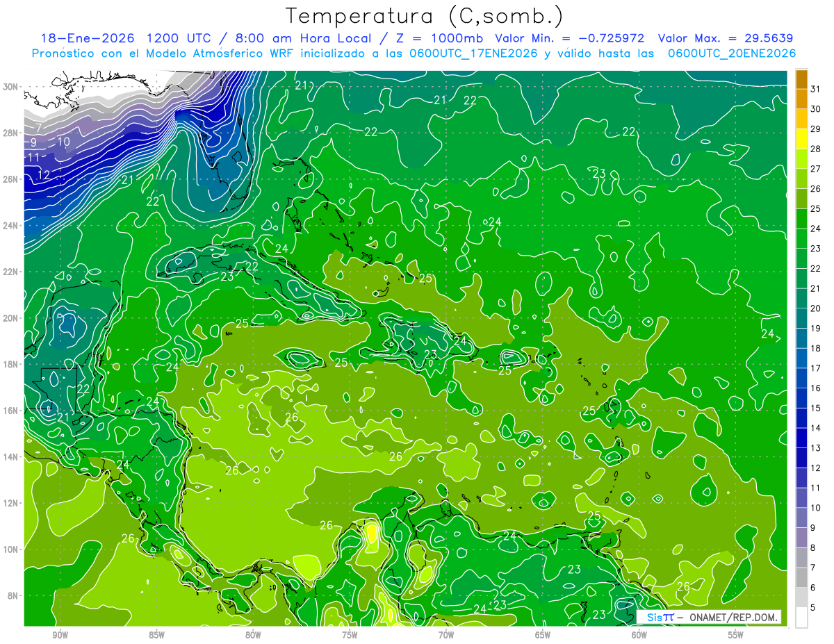Click '0600UTC_17ENE2026' initialization time text
The width and height of the screenshot is (834, 644).
[472, 53]
